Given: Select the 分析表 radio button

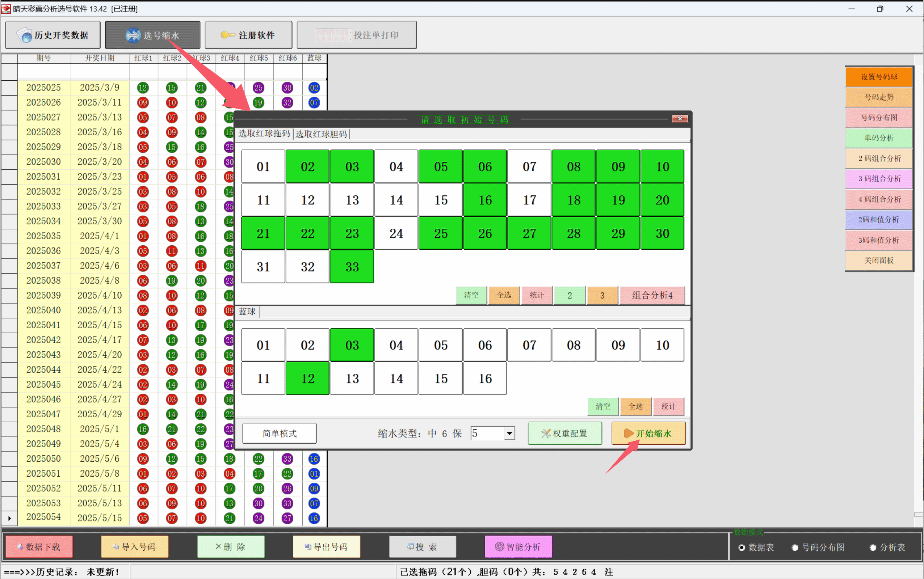Looking at the screenshot, I should point(873,547).
